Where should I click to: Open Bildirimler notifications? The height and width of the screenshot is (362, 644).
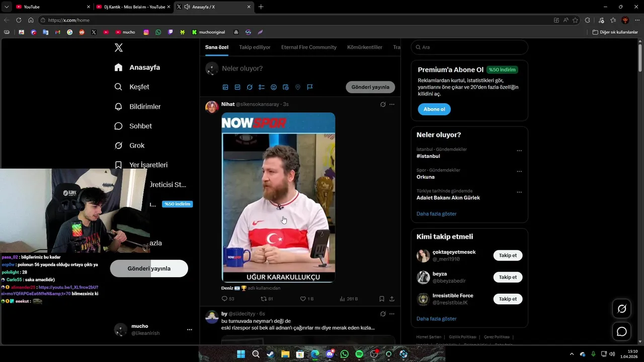click(138, 107)
